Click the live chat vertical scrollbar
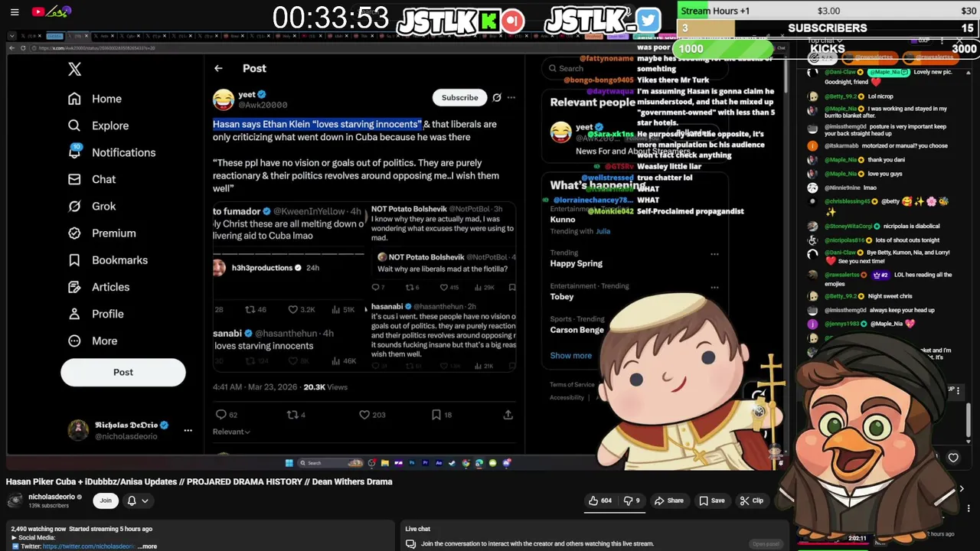The image size is (980, 551). point(969,419)
